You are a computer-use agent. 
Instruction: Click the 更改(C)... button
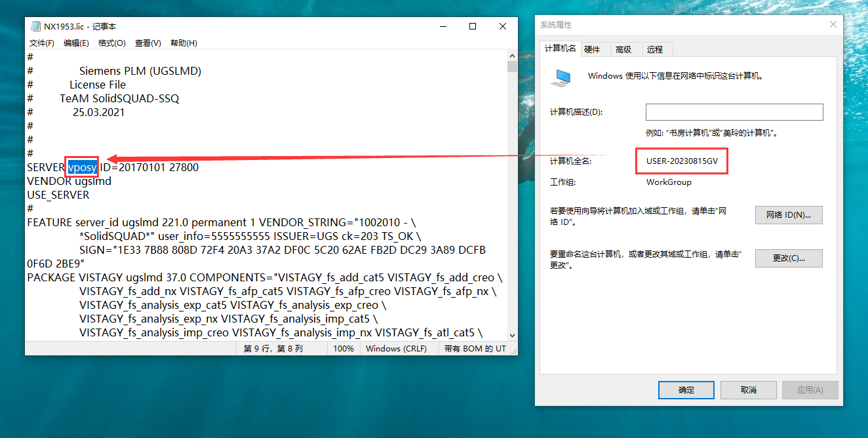click(789, 258)
